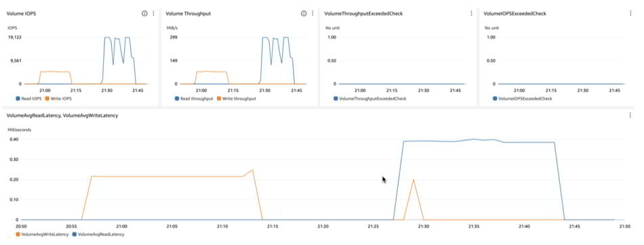
Task: Click the read latency plateau near 21:35
Action: click(474, 139)
